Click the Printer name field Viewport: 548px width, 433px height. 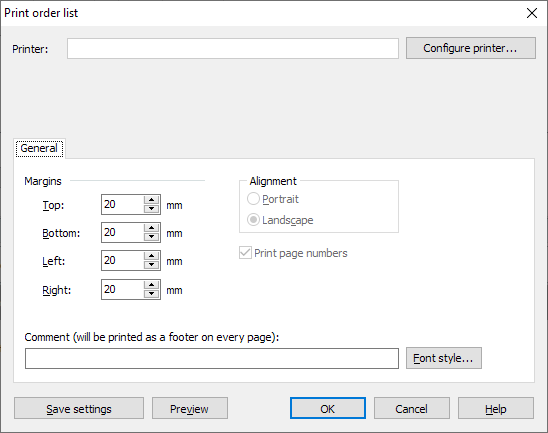(x=233, y=49)
